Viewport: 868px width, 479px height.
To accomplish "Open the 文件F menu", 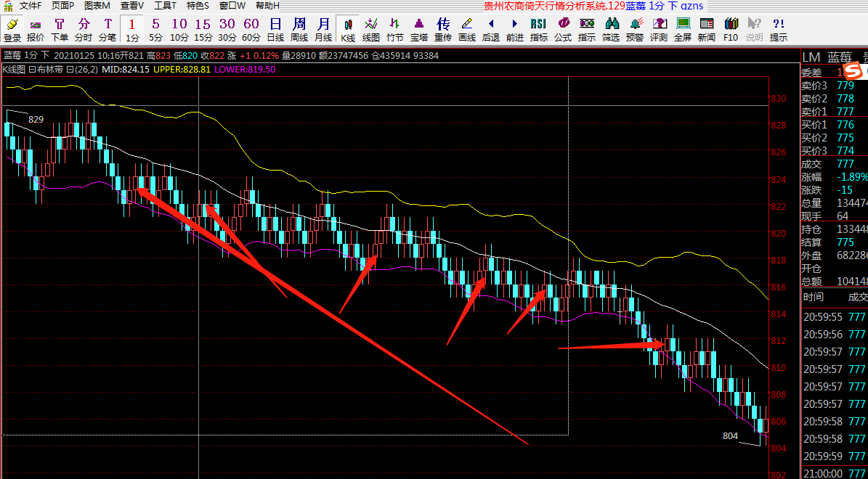I will (30, 5).
